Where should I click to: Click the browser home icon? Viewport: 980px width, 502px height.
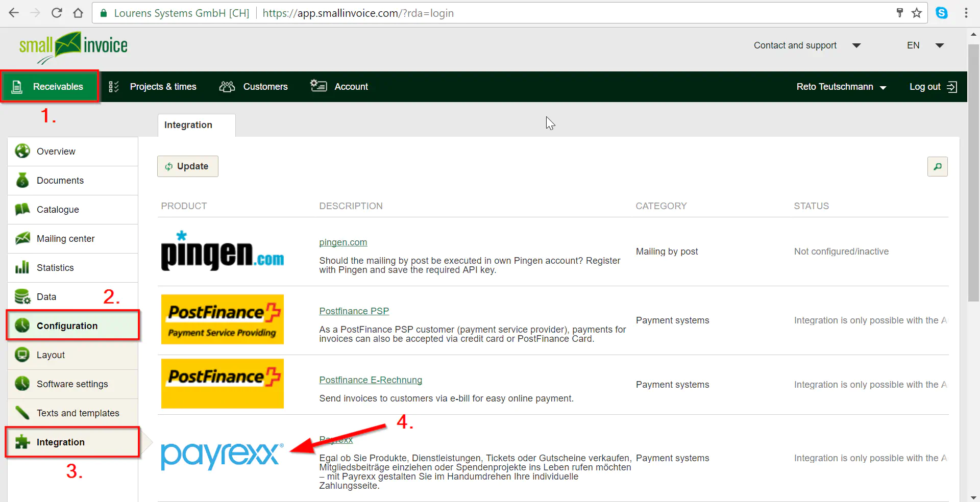point(78,13)
